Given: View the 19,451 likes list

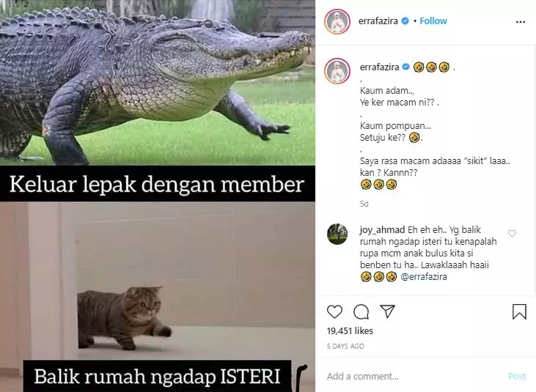Looking at the screenshot, I should (x=350, y=331).
